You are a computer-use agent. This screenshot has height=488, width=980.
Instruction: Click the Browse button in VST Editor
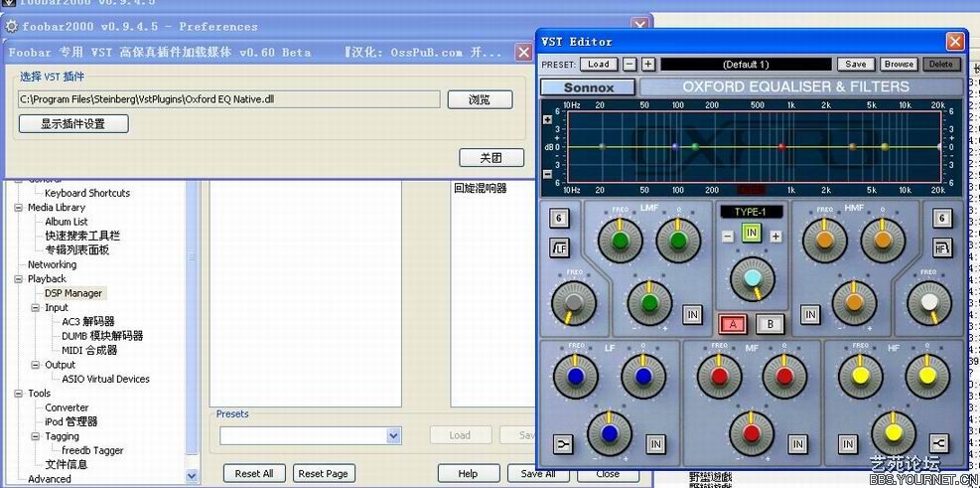tap(899, 64)
